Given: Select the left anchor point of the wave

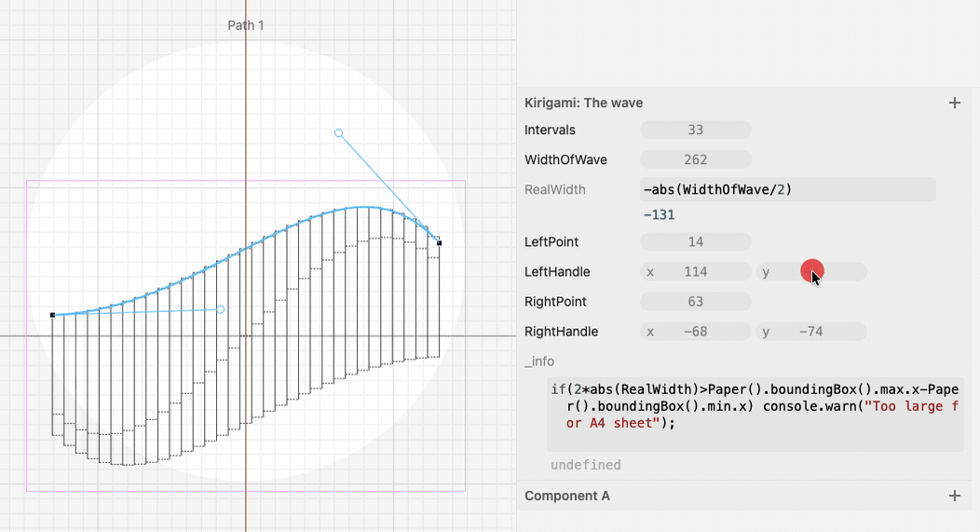Looking at the screenshot, I should (52, 315).
